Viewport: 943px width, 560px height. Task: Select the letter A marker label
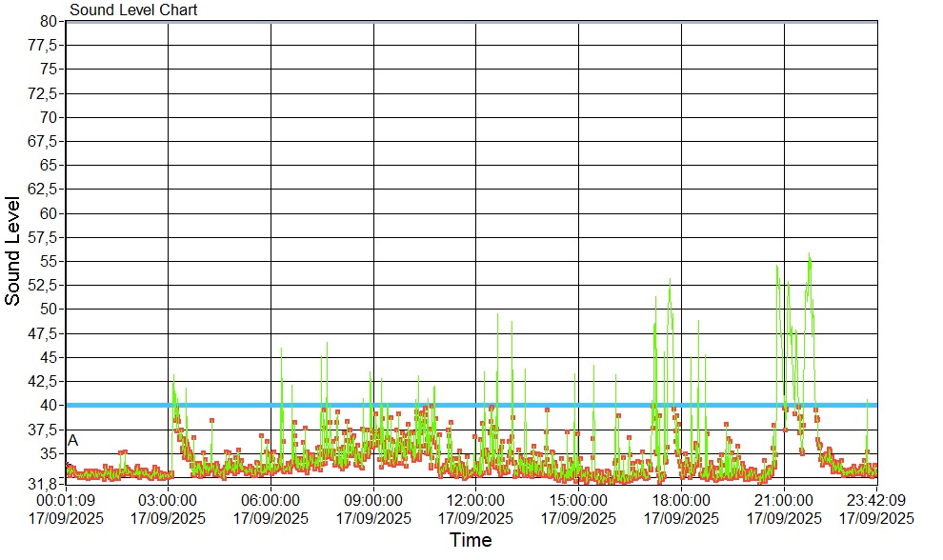pos(73,441)
